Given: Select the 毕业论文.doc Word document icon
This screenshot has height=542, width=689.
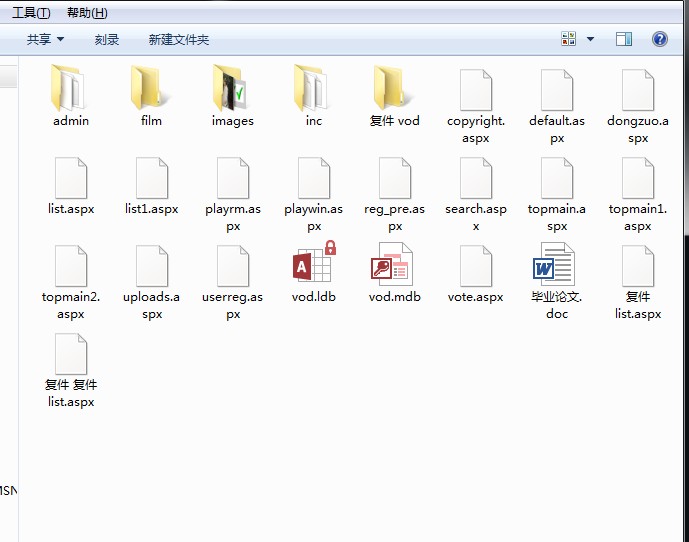Looking at the screenshot, I should (554, 265).
